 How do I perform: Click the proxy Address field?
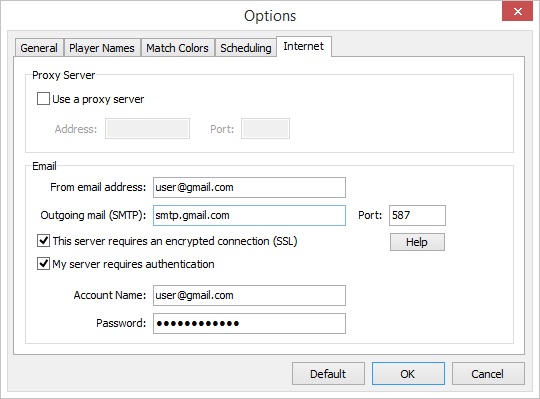tap(147, 129)
